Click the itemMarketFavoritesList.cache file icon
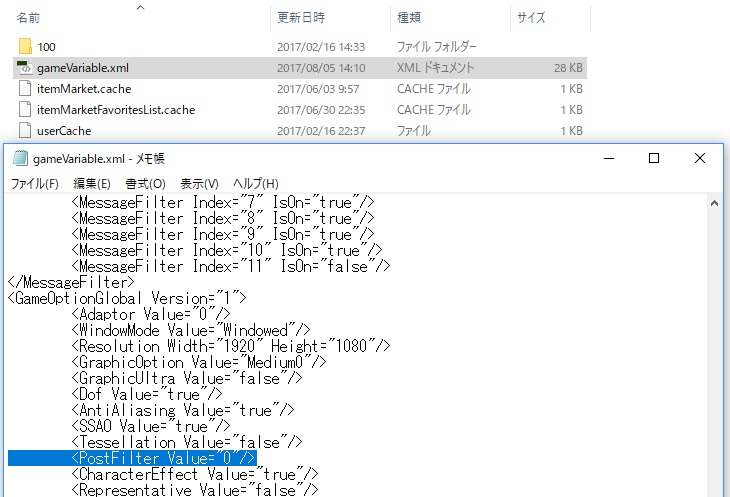 point(25,109)
